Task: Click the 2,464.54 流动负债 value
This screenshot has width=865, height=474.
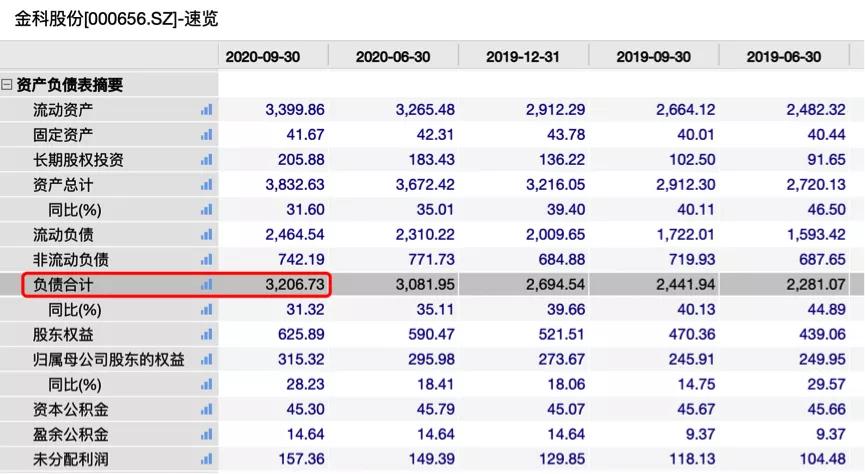Action: pos(295,235)
